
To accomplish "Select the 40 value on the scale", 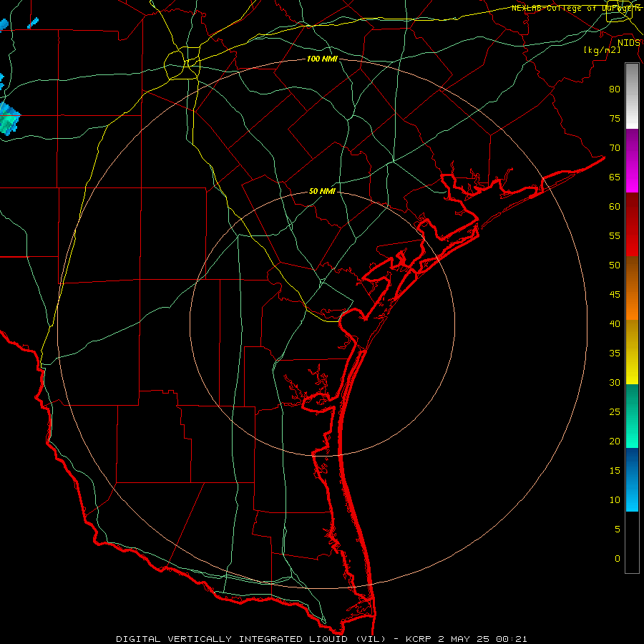I will tap(615, 323).
